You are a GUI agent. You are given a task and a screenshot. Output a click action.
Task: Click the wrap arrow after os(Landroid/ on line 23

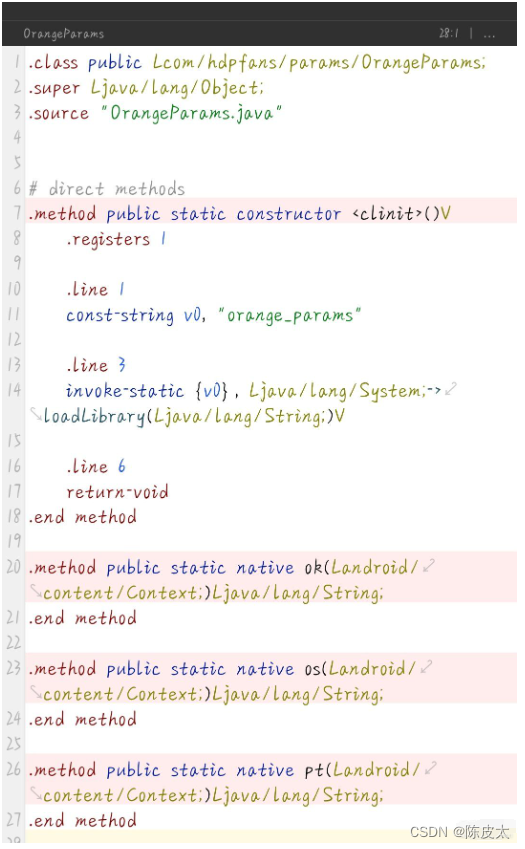426,667
